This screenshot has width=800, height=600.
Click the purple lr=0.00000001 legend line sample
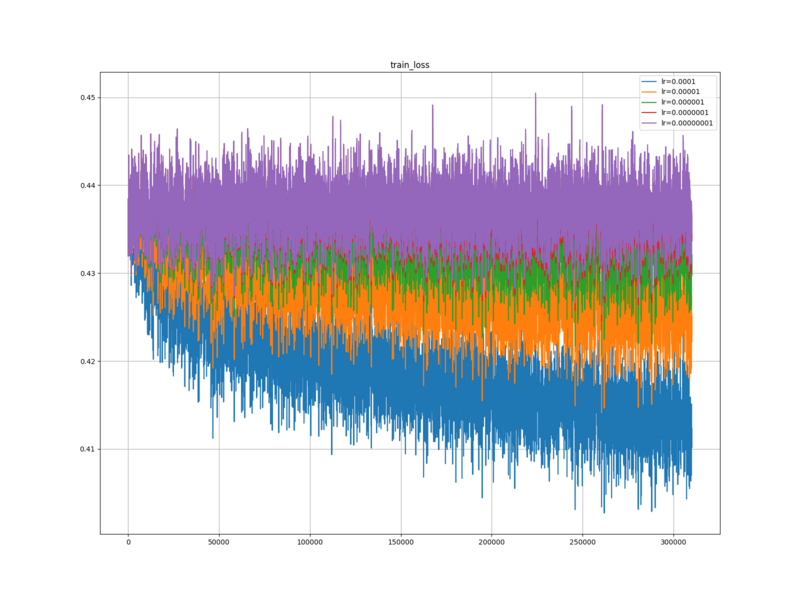649,123
